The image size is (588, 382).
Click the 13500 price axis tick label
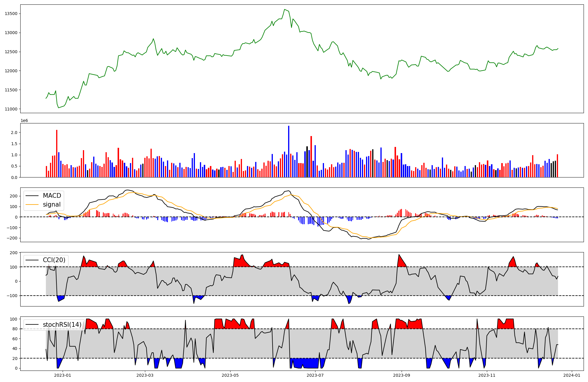(x=11, y=14)
